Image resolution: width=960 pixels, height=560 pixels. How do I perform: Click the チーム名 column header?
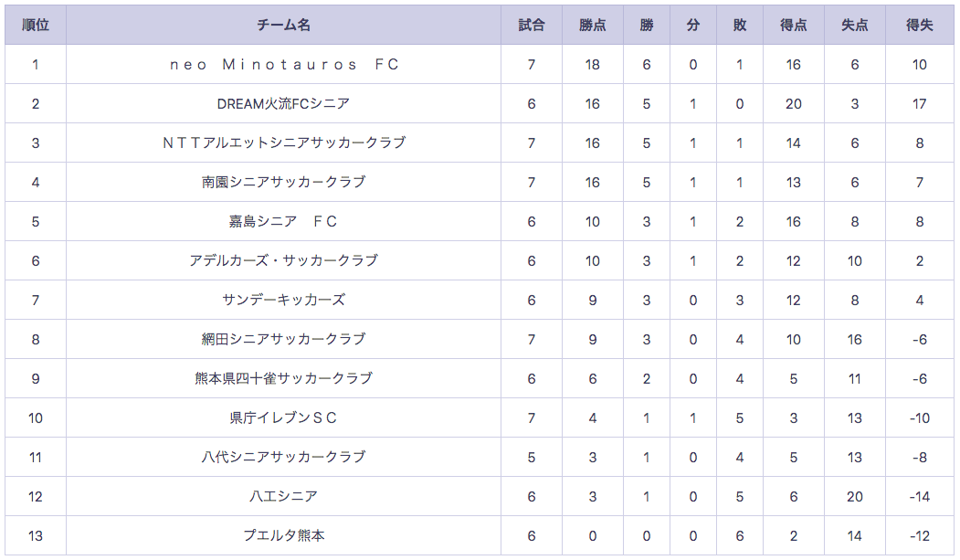click(283, 25)
